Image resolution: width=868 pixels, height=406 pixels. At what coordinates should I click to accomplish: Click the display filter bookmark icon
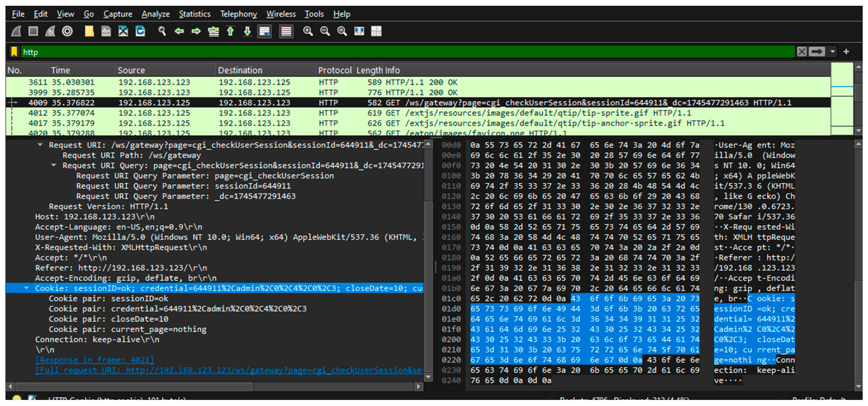(14, 52)
